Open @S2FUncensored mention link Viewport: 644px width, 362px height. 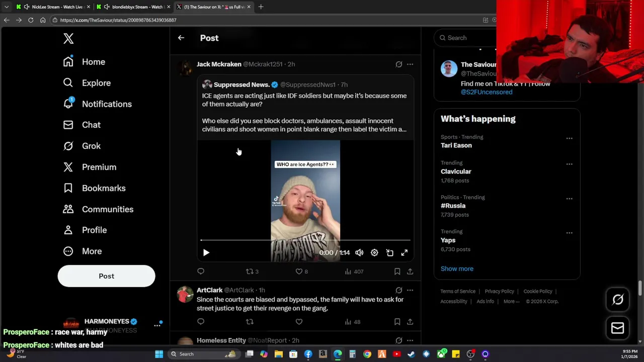click(487, 92)
